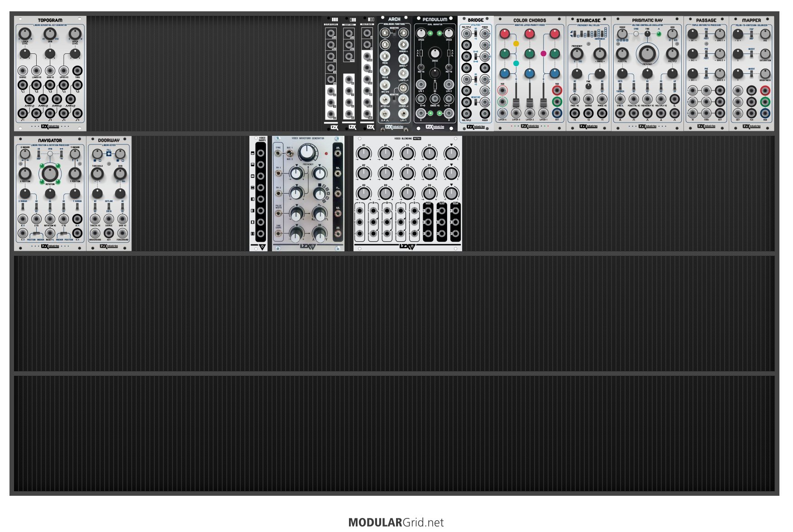Select the Key jack on Doorway
This screenshot has height=532, width=793.
tap(109, 233)
